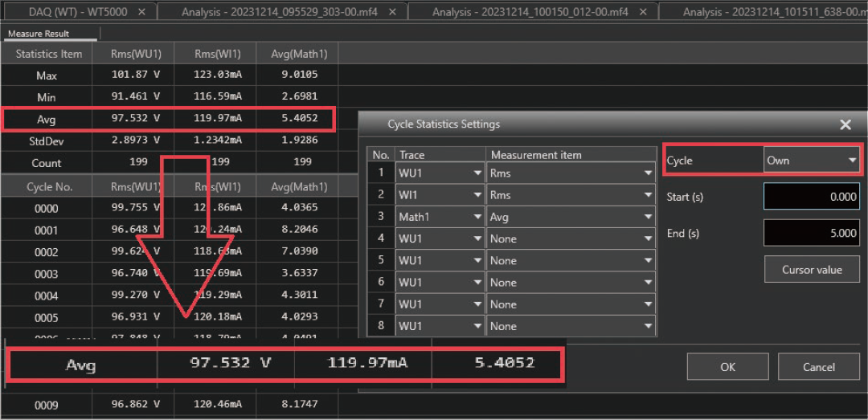This screenshot has width=868, height=420.
Task: Close the 20231214_100150_012-00.mf4 analysis tab
Action: tap(643, 11)
